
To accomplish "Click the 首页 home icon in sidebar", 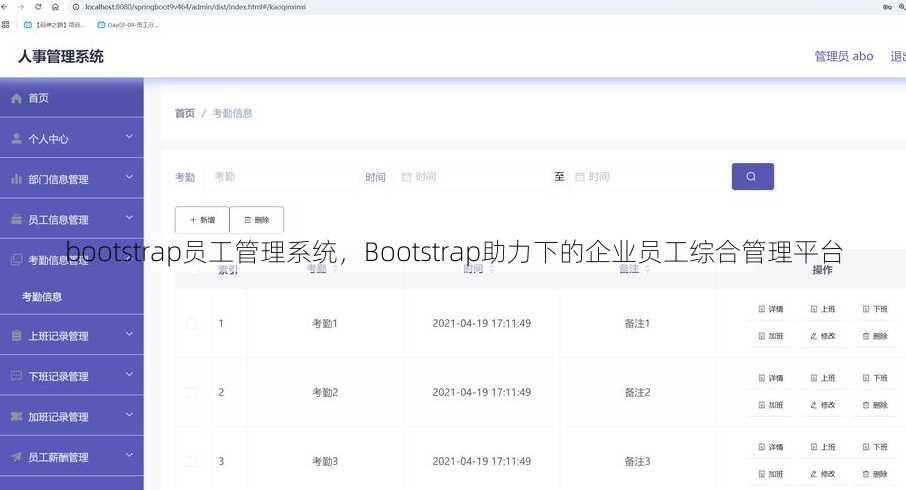I will point(16,98).
